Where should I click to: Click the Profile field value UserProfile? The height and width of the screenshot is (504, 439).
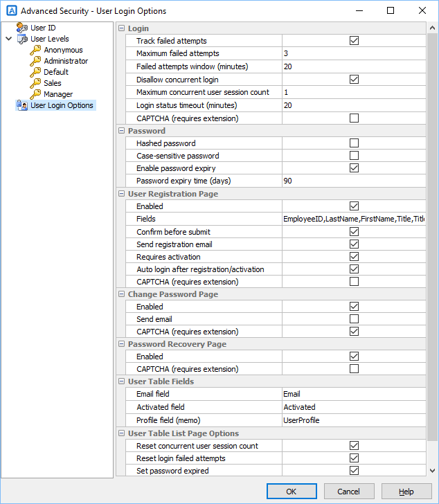(x=354, y=420)
